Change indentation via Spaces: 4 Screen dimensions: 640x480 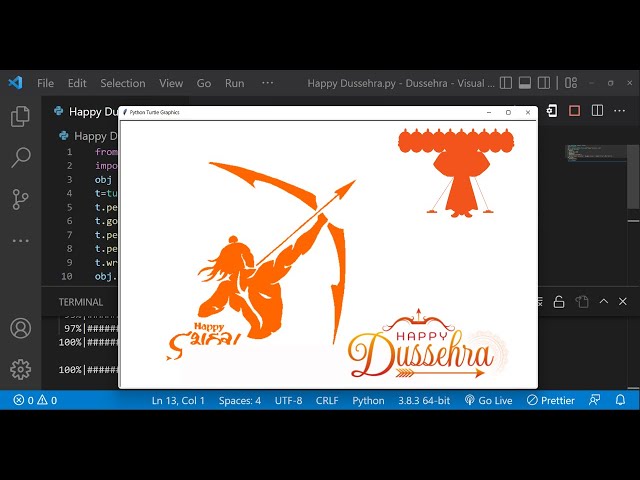240,400
